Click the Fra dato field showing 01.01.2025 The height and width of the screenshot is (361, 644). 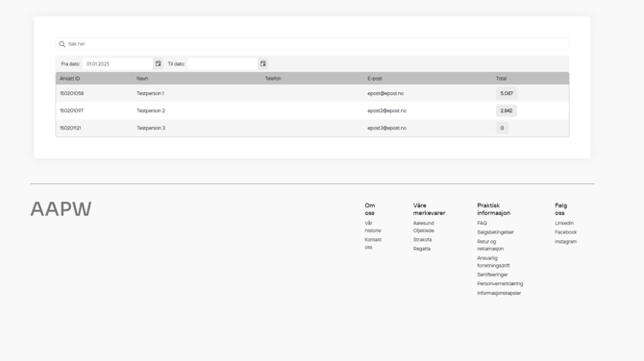118,63
